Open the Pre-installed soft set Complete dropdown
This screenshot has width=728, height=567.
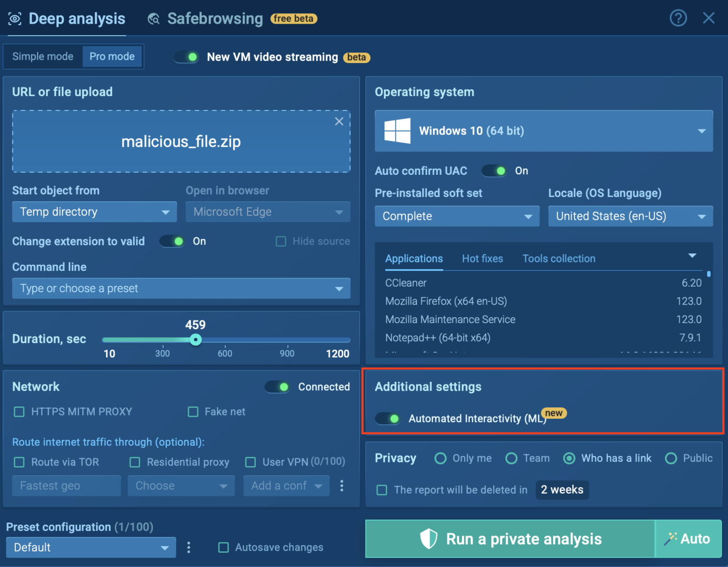pos(457,216)
